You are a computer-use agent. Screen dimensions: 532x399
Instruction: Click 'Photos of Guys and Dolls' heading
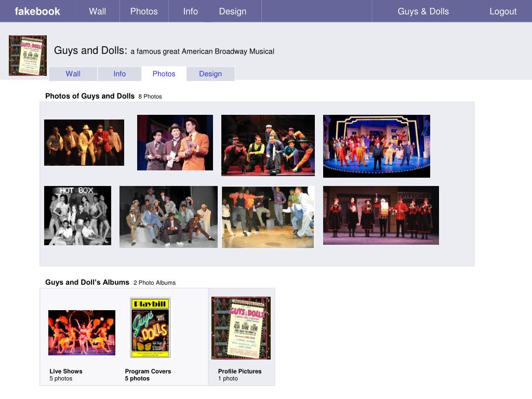coord(90,96)
